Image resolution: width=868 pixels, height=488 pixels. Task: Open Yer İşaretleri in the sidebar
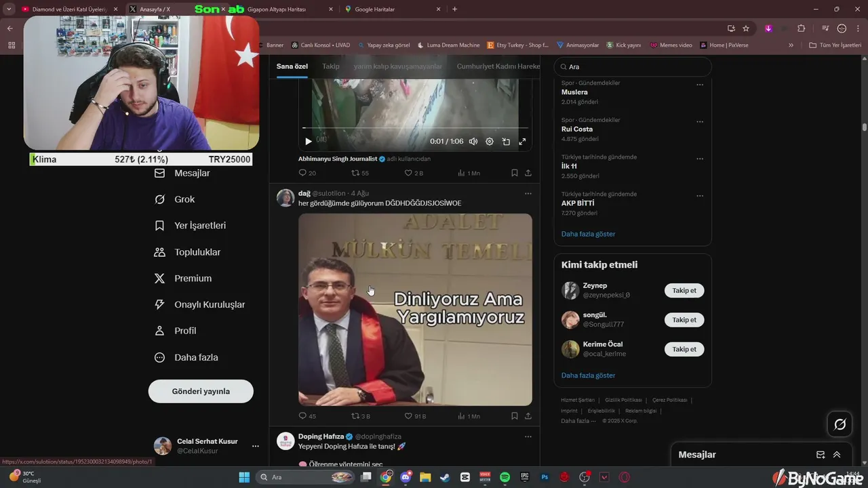click(191, 226)
